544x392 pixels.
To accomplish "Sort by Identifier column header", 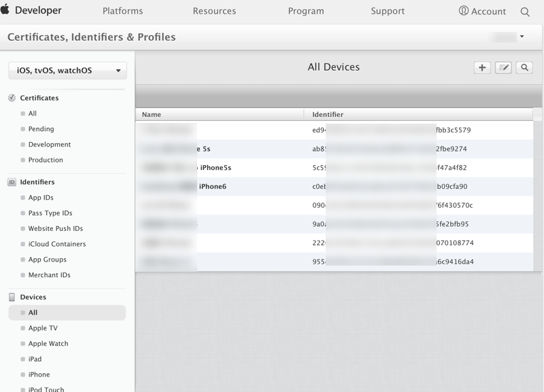I will [328, 115].
